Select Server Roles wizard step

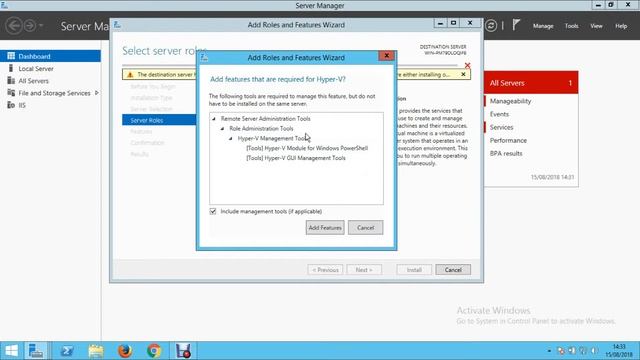pyautogui.click(x=159, y=120)
